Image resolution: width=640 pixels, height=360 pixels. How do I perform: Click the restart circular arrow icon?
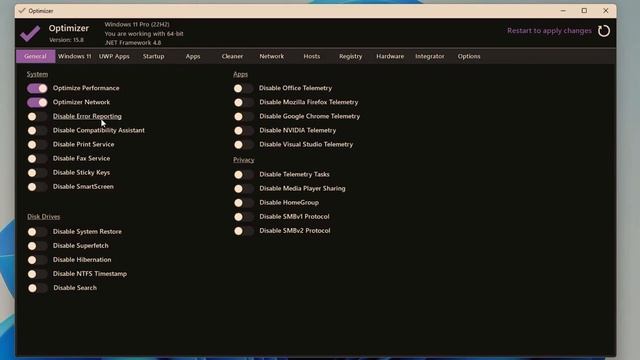[x=604, y=31]
